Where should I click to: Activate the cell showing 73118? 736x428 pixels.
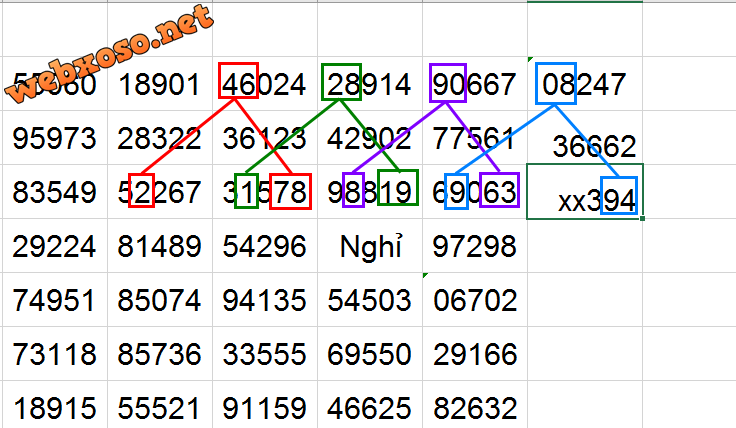click(55, 353)
